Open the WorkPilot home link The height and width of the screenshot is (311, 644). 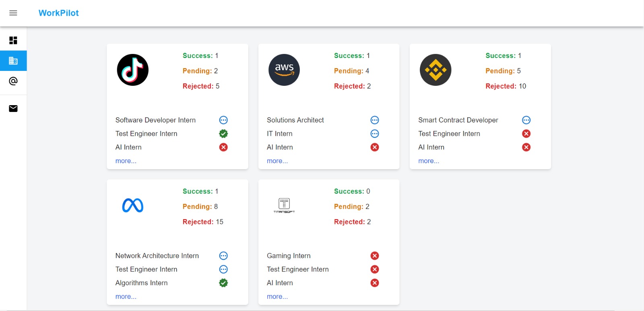pyautogui.click(x=59, y=13)
